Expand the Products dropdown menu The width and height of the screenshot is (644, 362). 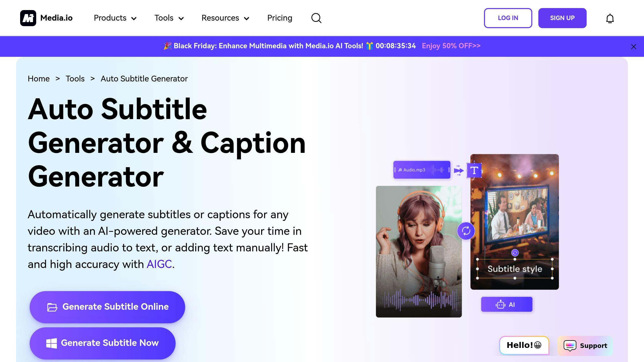[115, 18]
